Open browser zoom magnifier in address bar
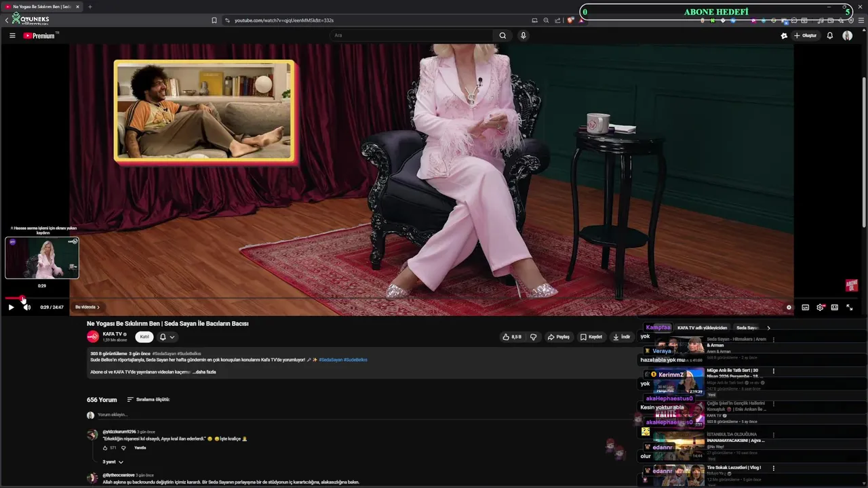Screen dimensions: 868x488 [x=546, y=20]
